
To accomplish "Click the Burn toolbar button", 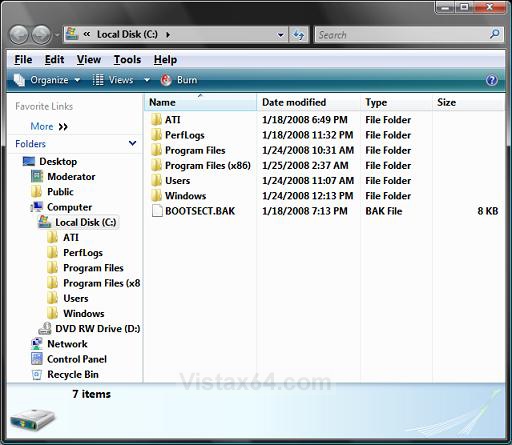I will point(179,80).
